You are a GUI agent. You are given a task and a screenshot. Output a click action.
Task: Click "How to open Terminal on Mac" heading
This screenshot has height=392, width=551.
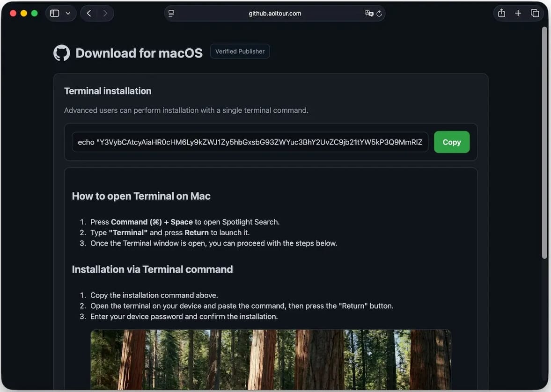(x=141, y=196)
